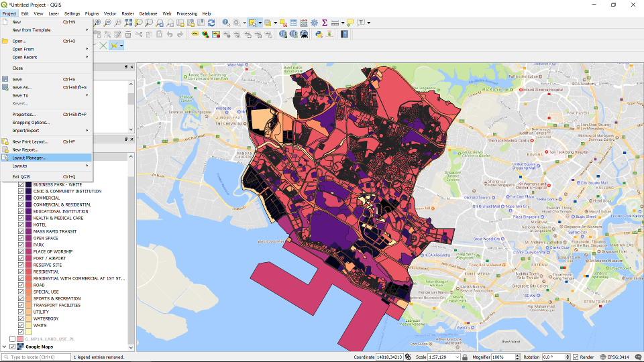Screen dimensions: 644x362
Task: Toggle Google Maps layer visibility
Action: (x=13, y=347)
